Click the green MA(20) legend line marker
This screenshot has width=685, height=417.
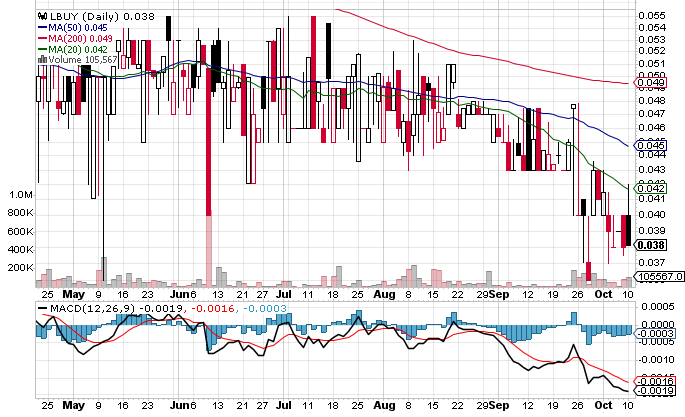coord(42,49)
